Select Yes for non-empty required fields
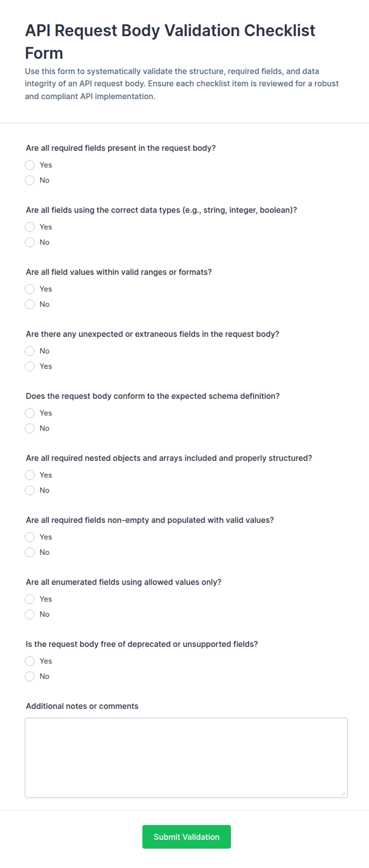 click(x=30, y=537)
